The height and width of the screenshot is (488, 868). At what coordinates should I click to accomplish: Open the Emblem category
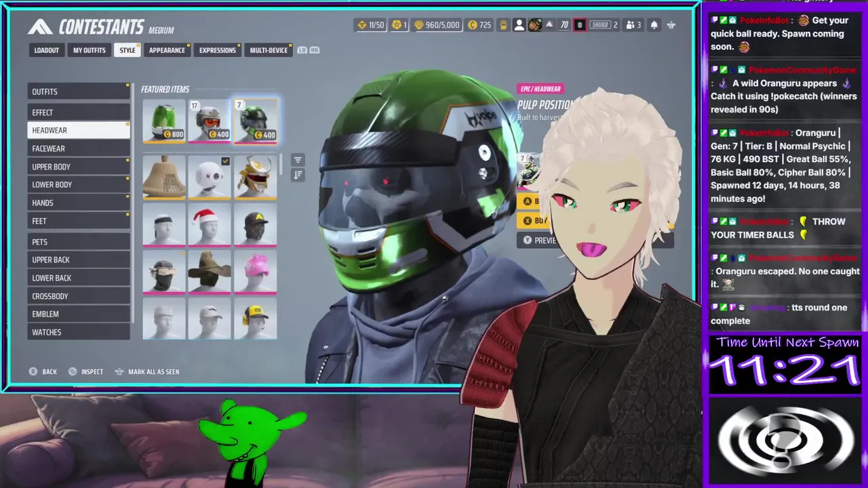coord(79,314)
